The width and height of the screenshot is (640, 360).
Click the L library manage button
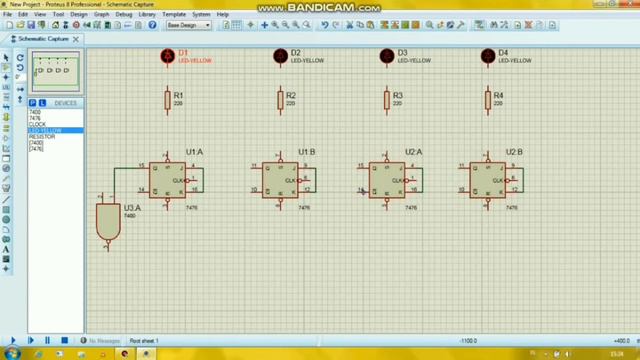click(42, 103)
